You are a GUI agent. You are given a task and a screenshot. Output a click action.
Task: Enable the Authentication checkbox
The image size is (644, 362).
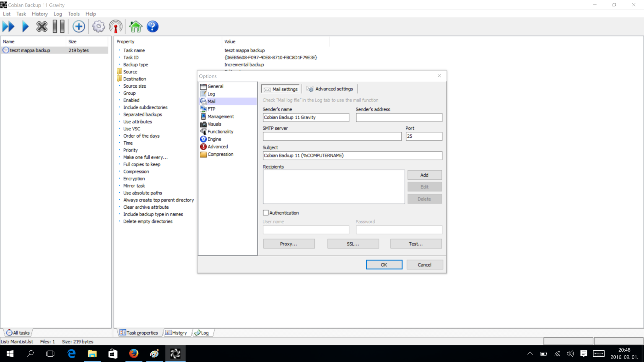pyautogui.click(x=266, y=212)
